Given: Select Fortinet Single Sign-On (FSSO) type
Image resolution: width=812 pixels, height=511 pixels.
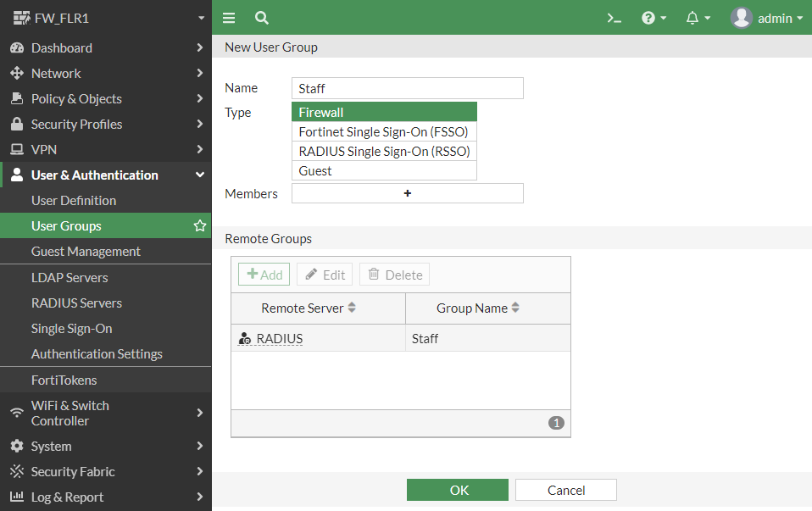Looking at the screenshot, I should (x=384, y=131).
